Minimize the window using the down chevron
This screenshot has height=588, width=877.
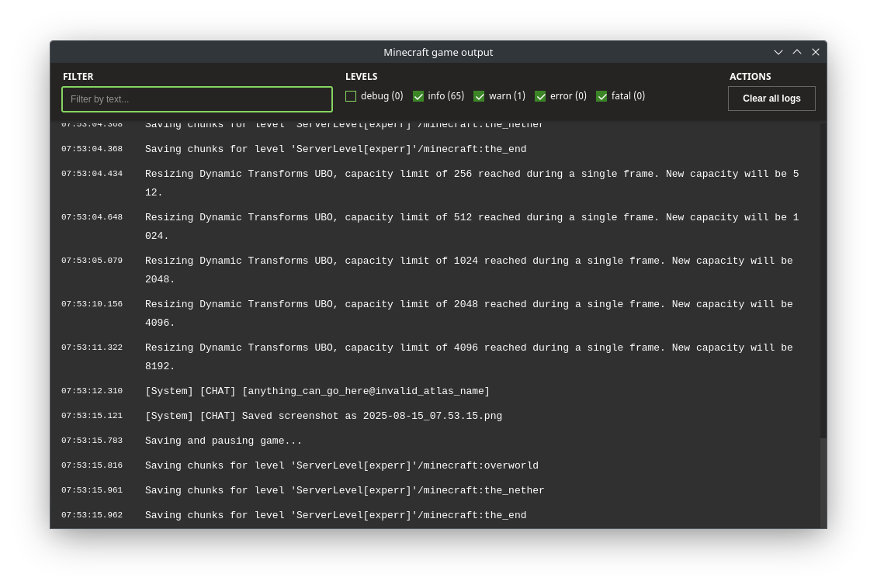[x=778, y=52]
